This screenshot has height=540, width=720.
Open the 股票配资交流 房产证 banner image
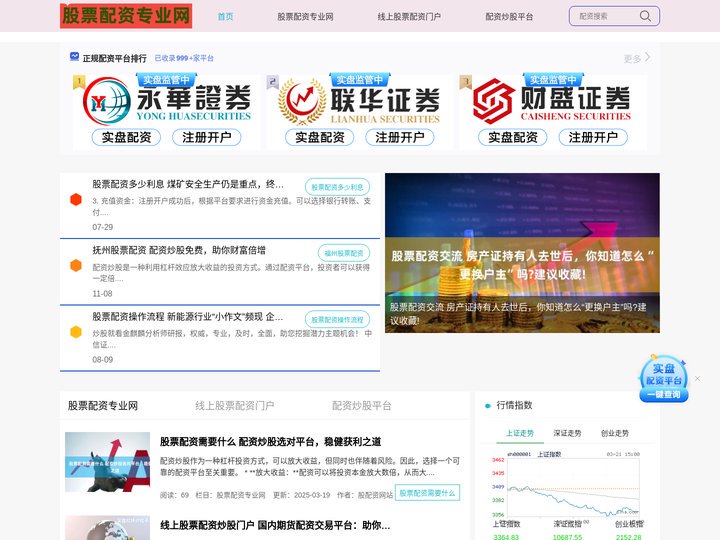coord(522,253)
